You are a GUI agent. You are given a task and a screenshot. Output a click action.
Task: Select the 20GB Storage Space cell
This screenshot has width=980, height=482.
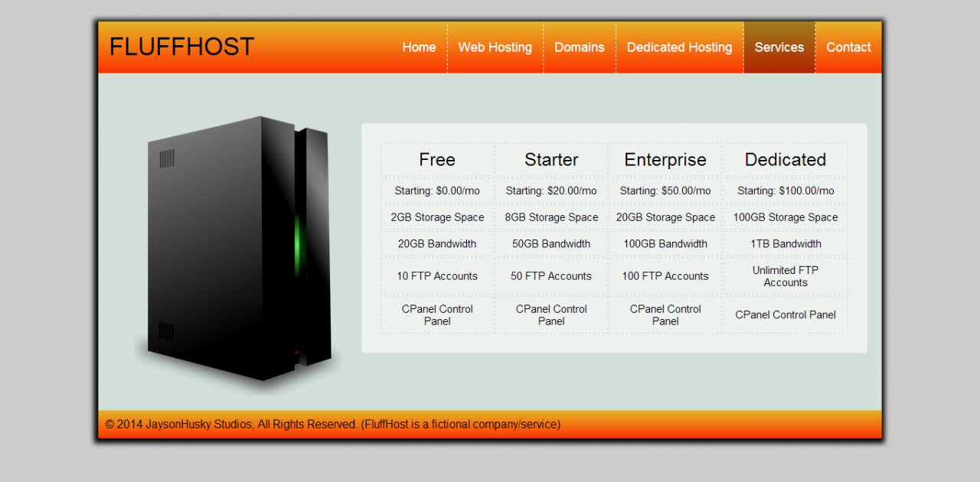(665, 217)
